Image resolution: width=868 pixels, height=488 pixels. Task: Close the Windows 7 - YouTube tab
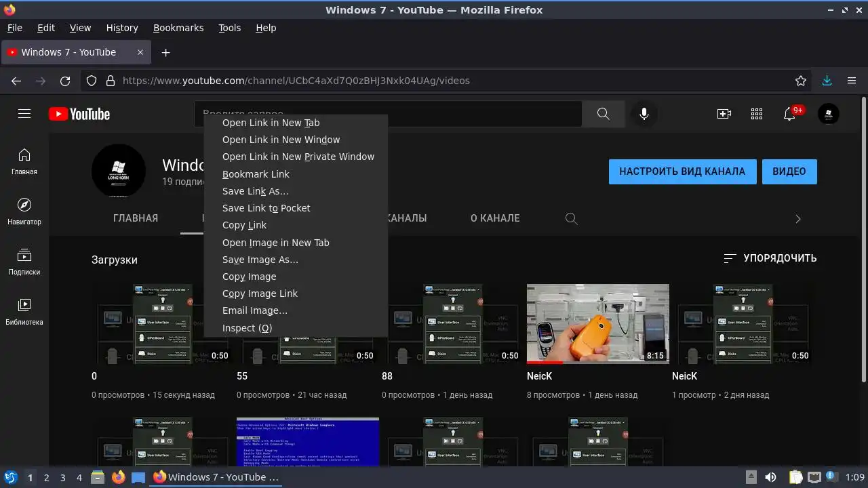[x=140, y=52]
